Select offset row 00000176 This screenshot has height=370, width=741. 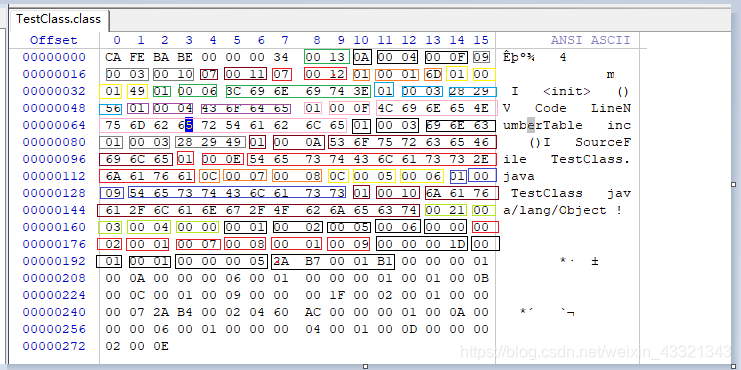pos(54,244)
